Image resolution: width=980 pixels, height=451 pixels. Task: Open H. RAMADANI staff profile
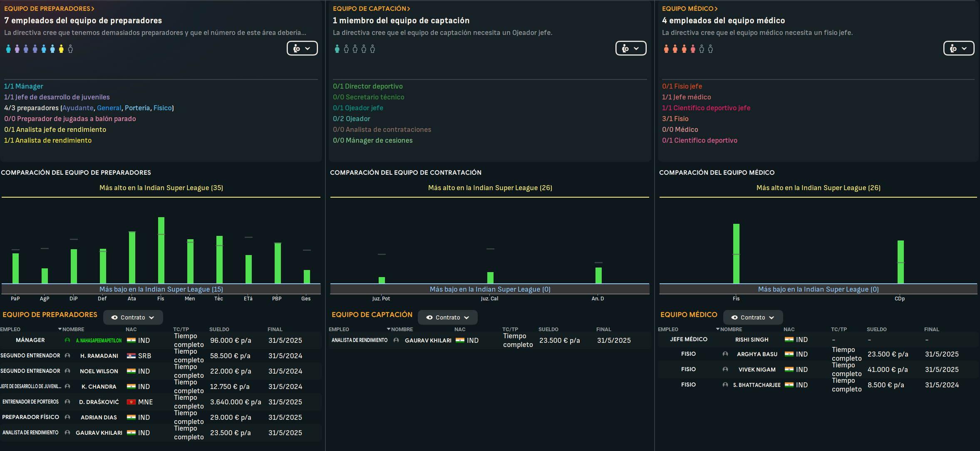coord(99,356)
